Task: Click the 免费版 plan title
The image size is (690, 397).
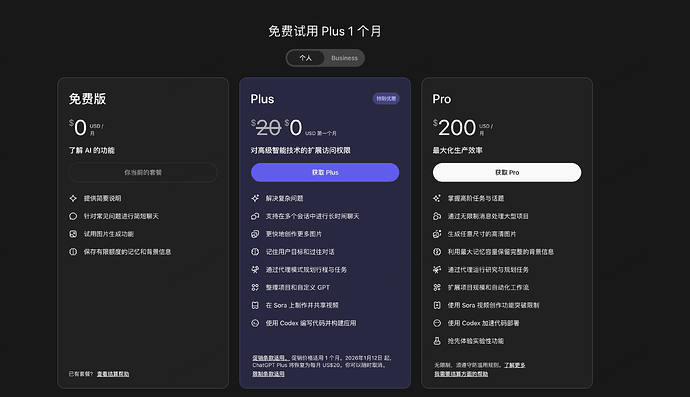Action: 87,99
